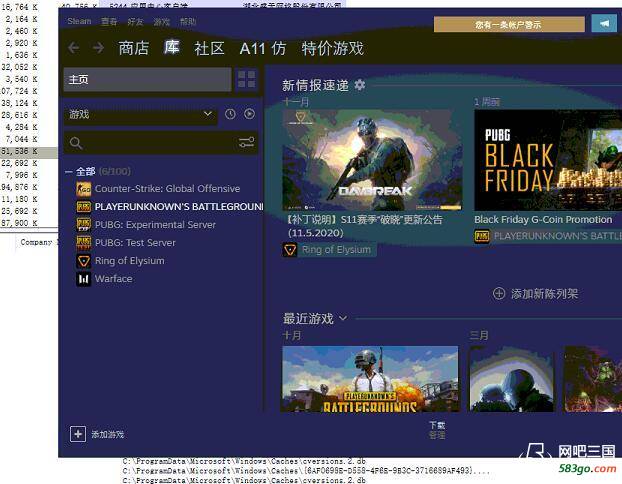The width and height of the screenshot is (622, 484).
Task: Click 新情报速递 section heading
Action: pos(315,85)
